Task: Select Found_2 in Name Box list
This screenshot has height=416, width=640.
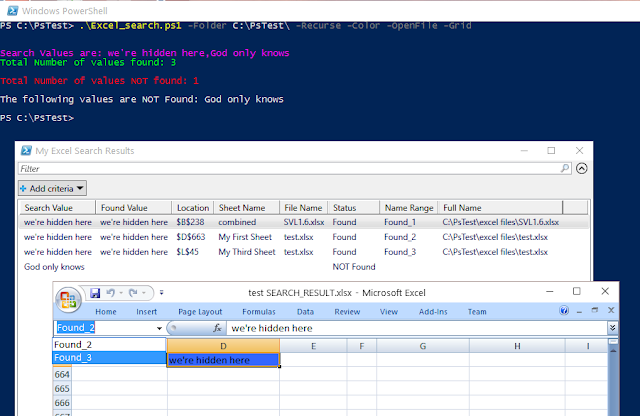Action: pyautogui.click(x=109, y=345)
